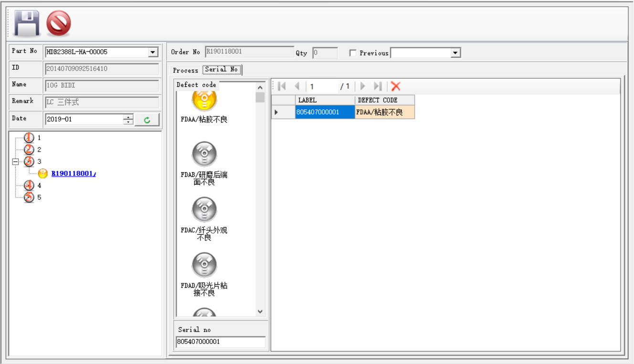Screen dimensions: 634x364
Task: Select the FDAC defect code icon
Action: (204, 209)
